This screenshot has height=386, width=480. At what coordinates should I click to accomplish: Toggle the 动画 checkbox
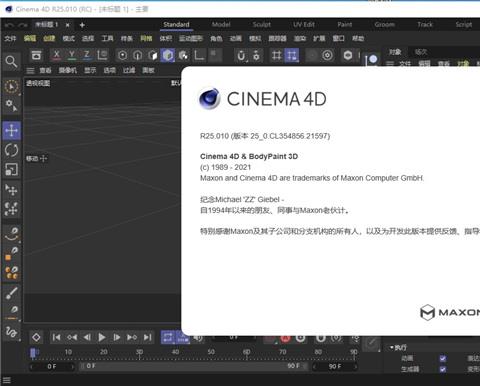[443, 359]
